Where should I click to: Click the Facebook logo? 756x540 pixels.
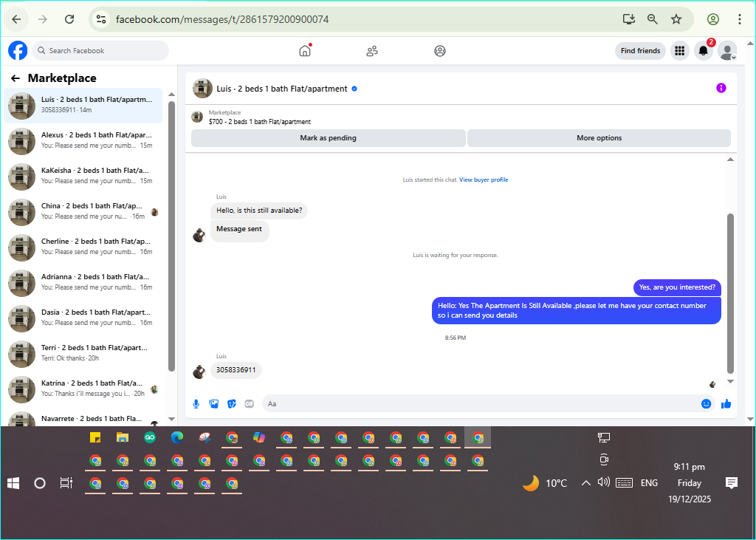pos(18,50)
